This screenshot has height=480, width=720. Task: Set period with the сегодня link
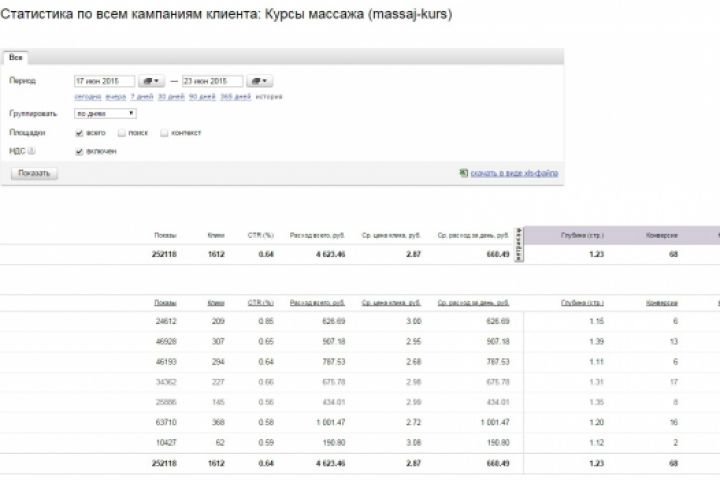(88, 96)
